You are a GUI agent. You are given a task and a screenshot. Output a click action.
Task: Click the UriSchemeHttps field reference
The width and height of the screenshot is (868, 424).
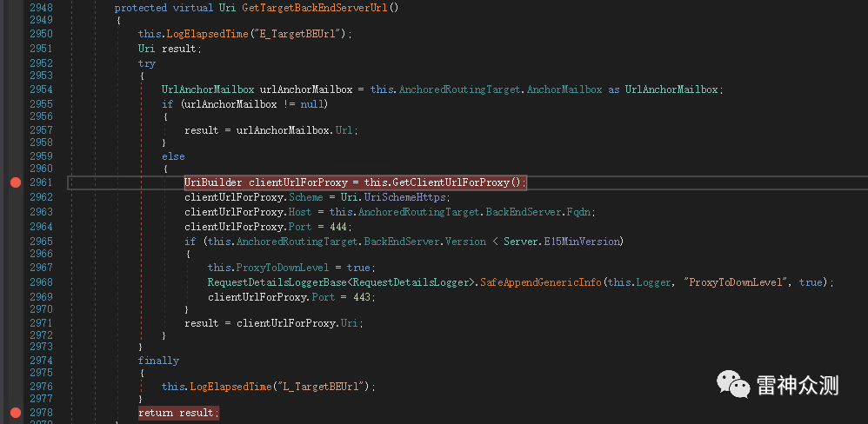(x=404, y=197)
